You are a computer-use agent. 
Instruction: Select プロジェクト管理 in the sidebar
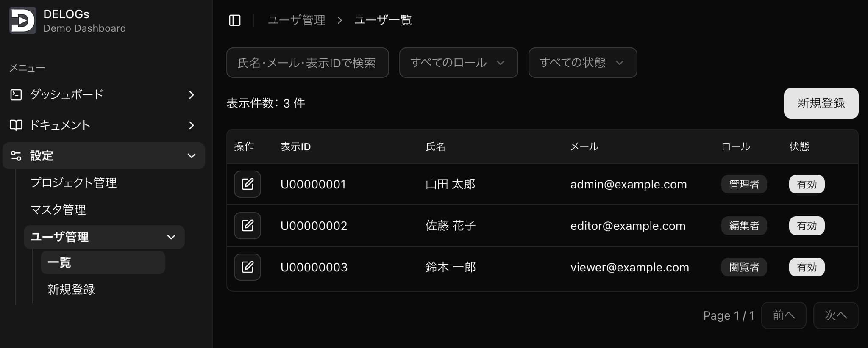[74, 183]
